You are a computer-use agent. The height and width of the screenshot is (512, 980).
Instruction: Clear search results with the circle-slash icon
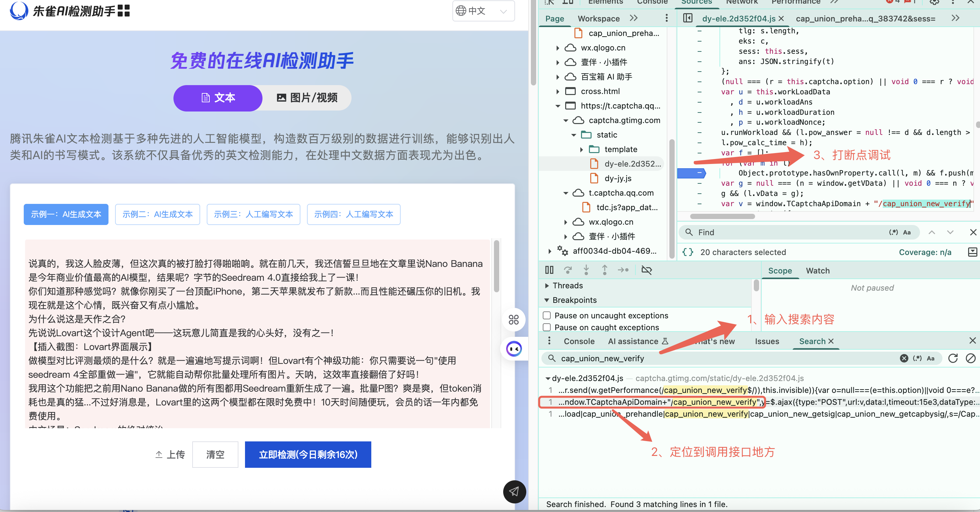(x=970, y=358)
